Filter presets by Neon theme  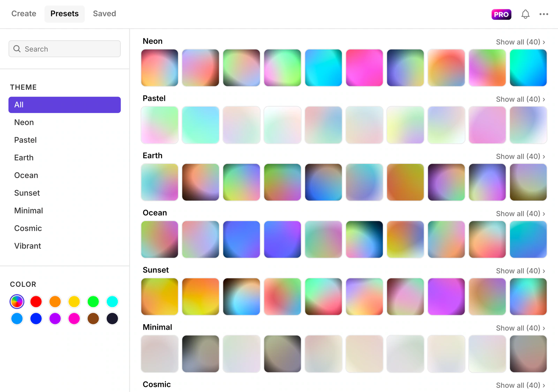tap(65, 122)
